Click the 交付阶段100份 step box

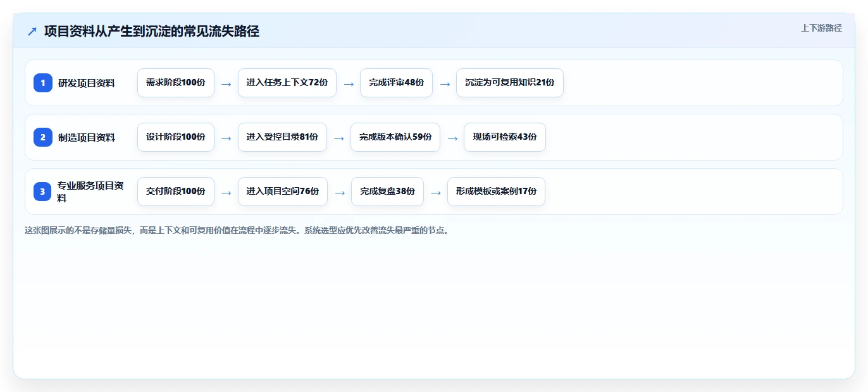click(x=176, y=192)
